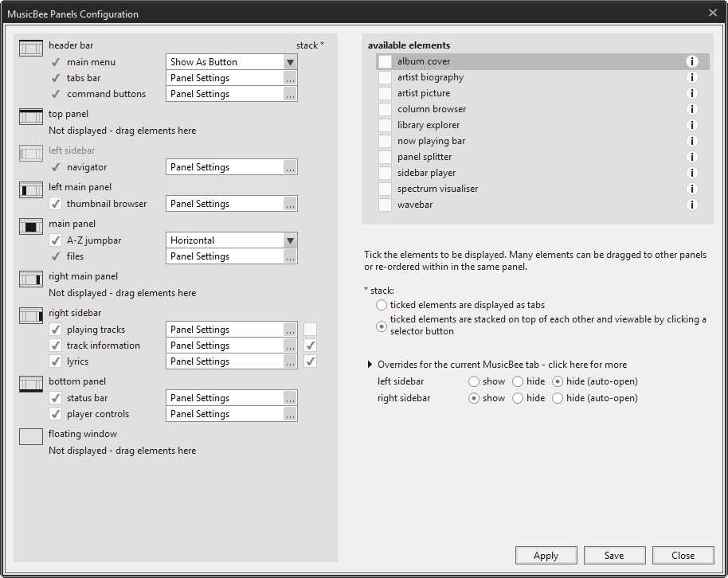The image size is (728, 578).
Task: Tick the artist biography checkbox
Action: [x=385, y=77]
